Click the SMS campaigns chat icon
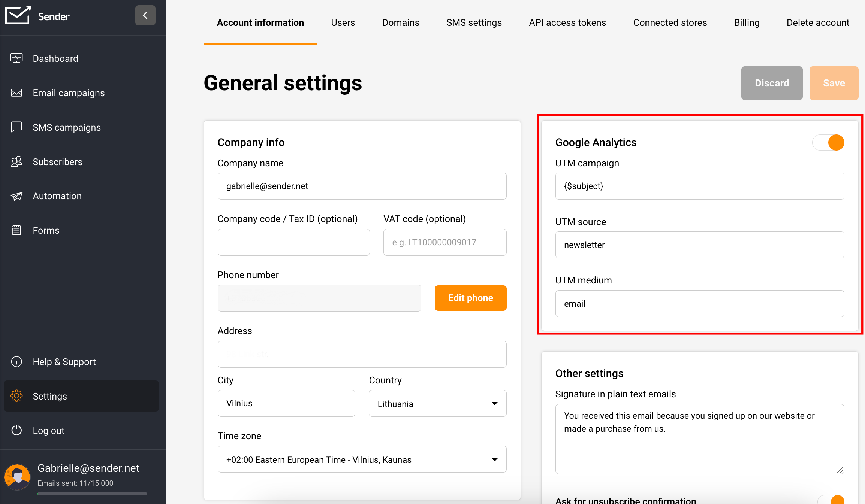865x504 pixels. (x=16, y=127)
